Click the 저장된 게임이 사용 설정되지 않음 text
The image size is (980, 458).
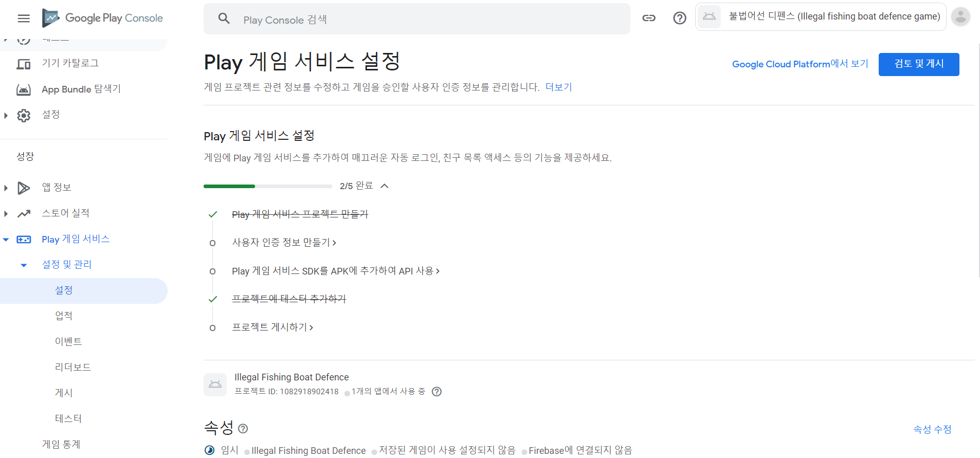447,450
